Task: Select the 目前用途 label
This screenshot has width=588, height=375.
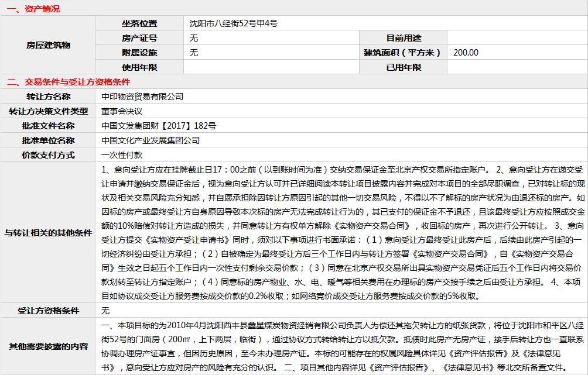Action: click(404, 38)
